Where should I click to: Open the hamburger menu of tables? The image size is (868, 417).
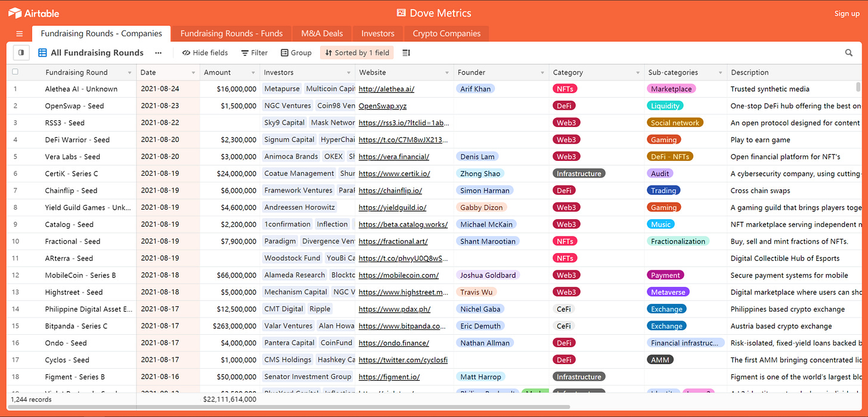20,34
